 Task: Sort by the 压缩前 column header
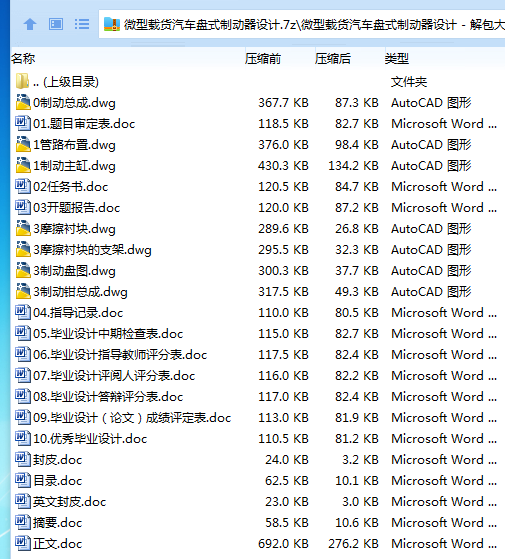click(x=263, y=58)
